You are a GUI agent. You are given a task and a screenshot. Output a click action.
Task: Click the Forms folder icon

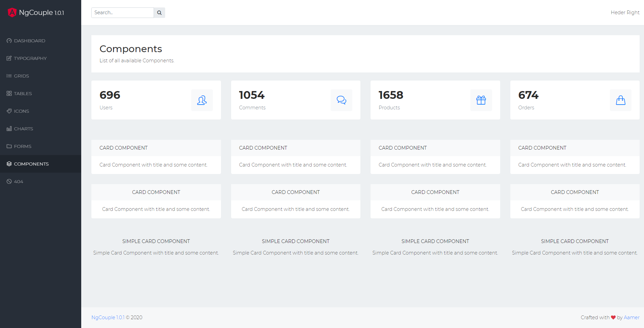click(x=9, y=146)
